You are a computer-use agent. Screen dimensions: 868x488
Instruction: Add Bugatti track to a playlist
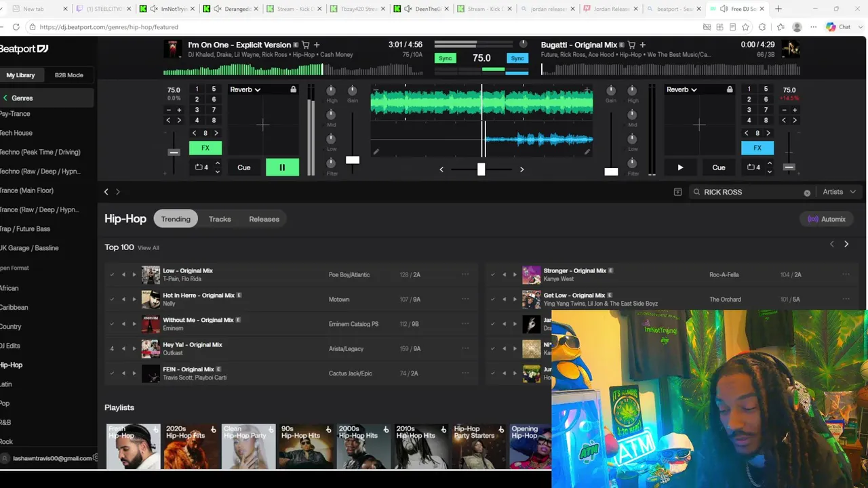[643, 45]
